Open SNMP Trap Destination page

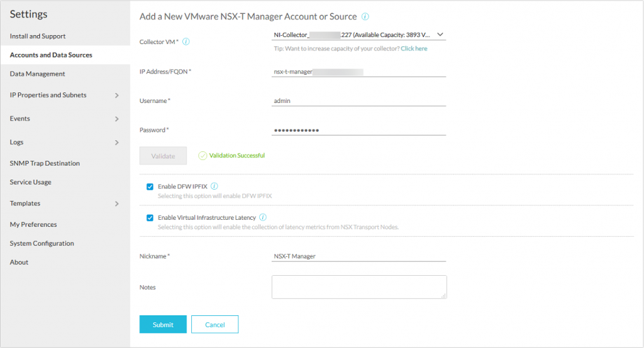(x=45, y=163)
